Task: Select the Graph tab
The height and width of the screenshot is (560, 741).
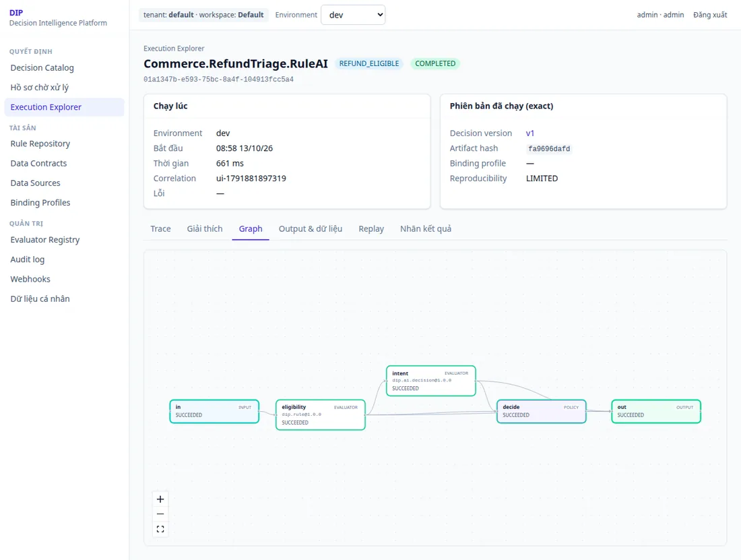Action: [x=251, y=228]
